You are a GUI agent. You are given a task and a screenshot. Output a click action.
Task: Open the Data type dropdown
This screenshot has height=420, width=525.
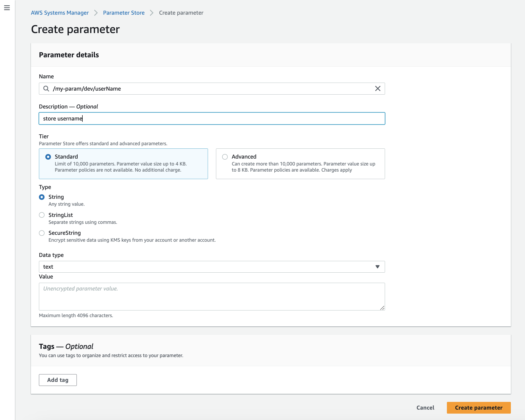[212, 267]
